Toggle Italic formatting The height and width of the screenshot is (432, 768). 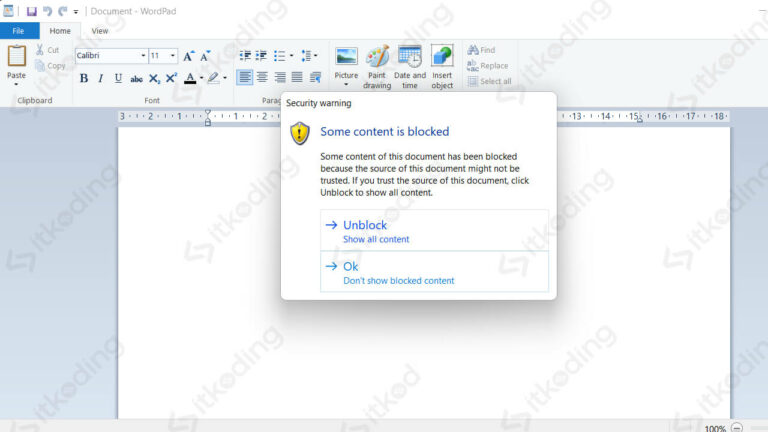point(101,78)
